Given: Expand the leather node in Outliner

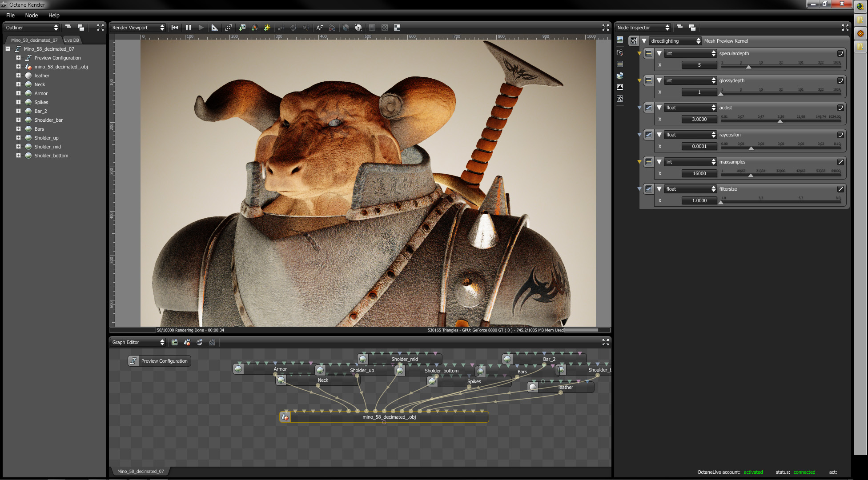Looking at the screenshot, I should point(18,76).
